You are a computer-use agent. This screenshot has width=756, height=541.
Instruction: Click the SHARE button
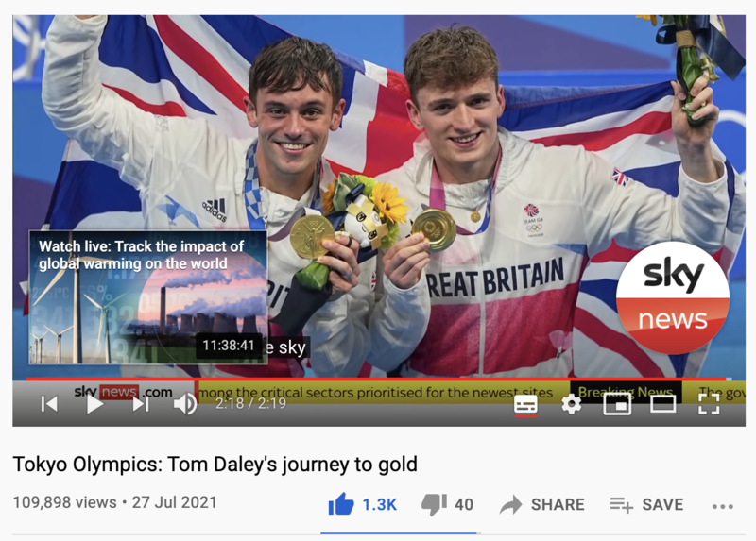point(541,504)
